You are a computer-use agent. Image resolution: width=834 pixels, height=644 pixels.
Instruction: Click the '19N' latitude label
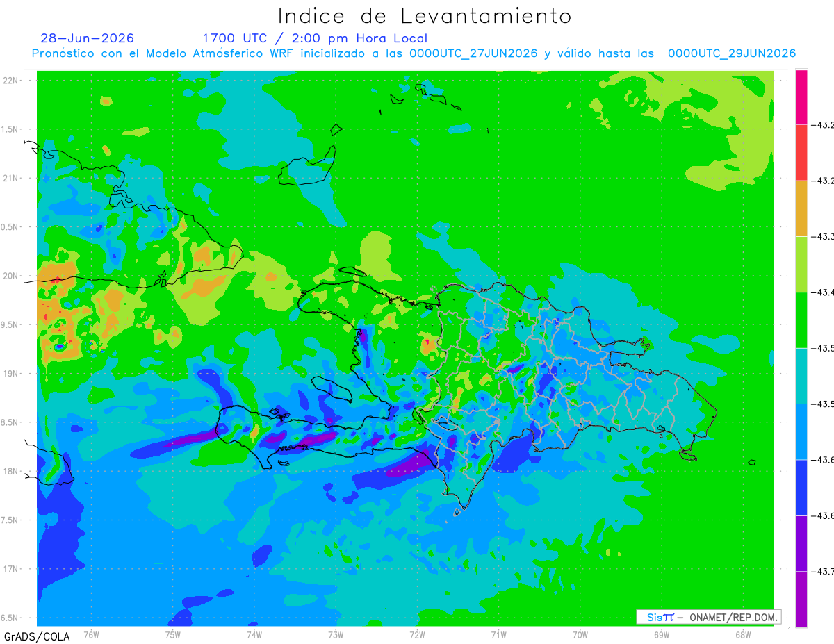point(12,374)
